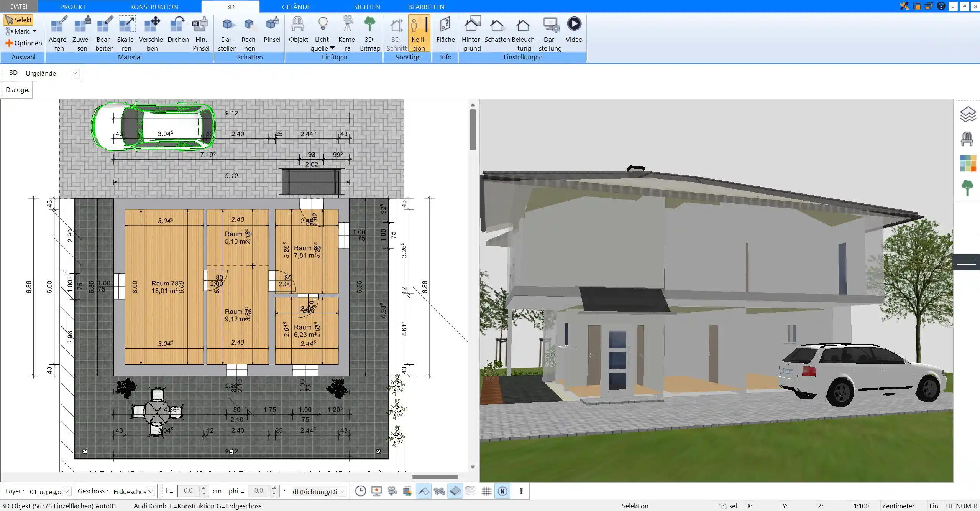
Task: Toggle the roof display button
Action: [423, 491]
